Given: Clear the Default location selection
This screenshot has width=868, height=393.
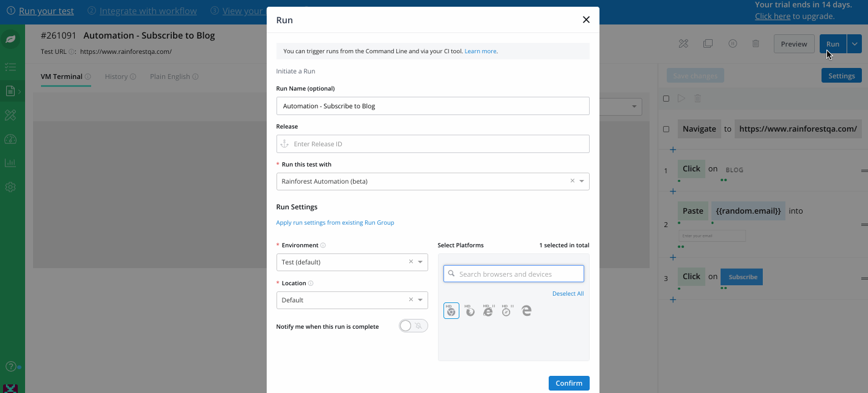Looking at the screenshot, I should click(411, 300).
